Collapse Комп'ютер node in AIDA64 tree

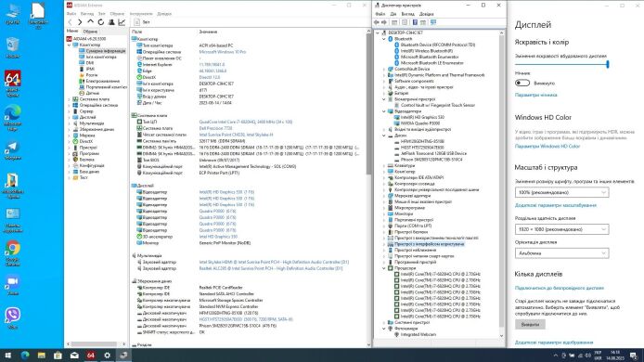coord(69,45)
